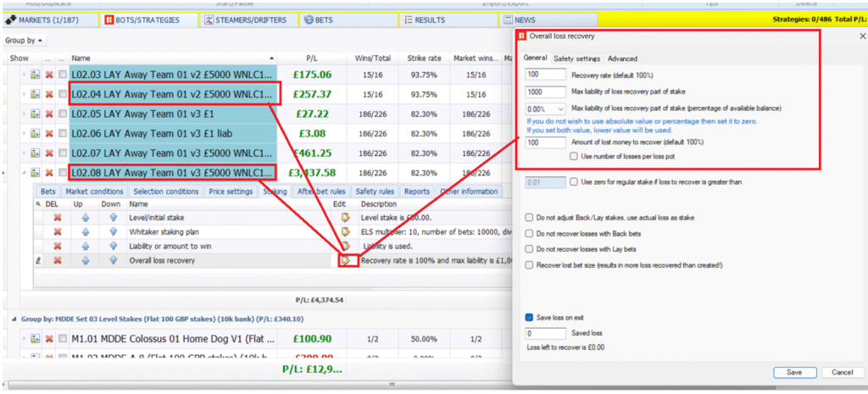Delete M1.01 MDDE Colossus strategy
Screen dimensions: 868x394
48,339
